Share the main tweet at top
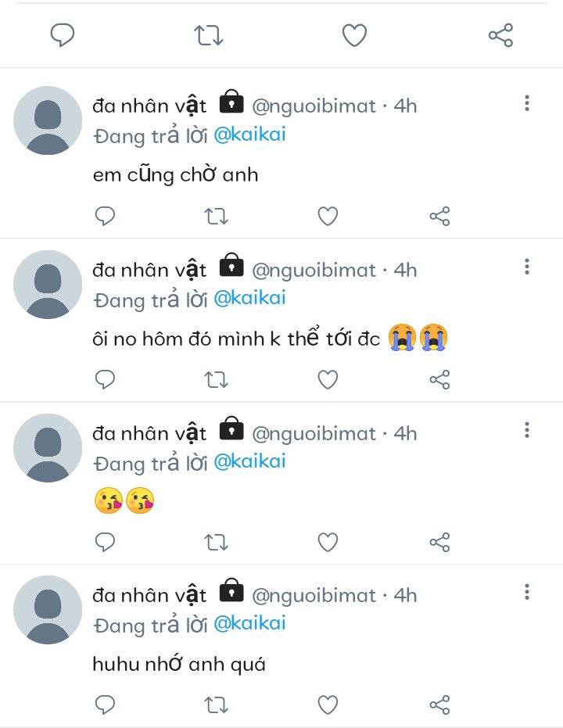The width and height of the screenshot is (563, 728). point(500,35)
